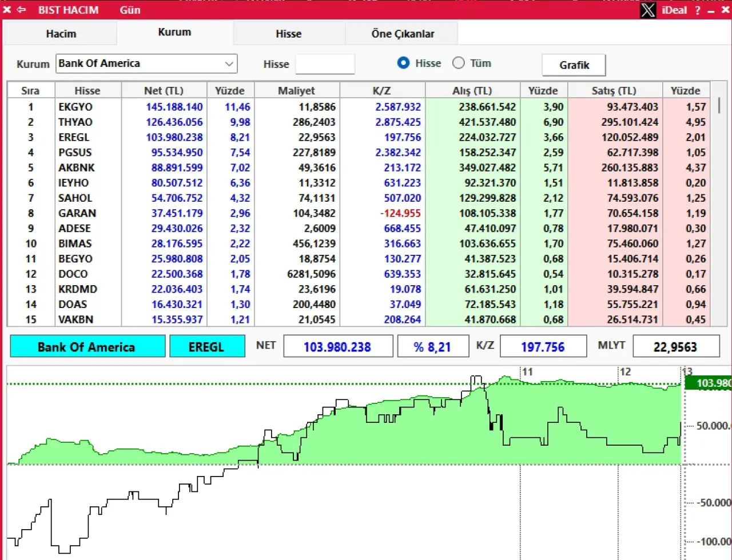Click the Gün label in title bar

130,10
